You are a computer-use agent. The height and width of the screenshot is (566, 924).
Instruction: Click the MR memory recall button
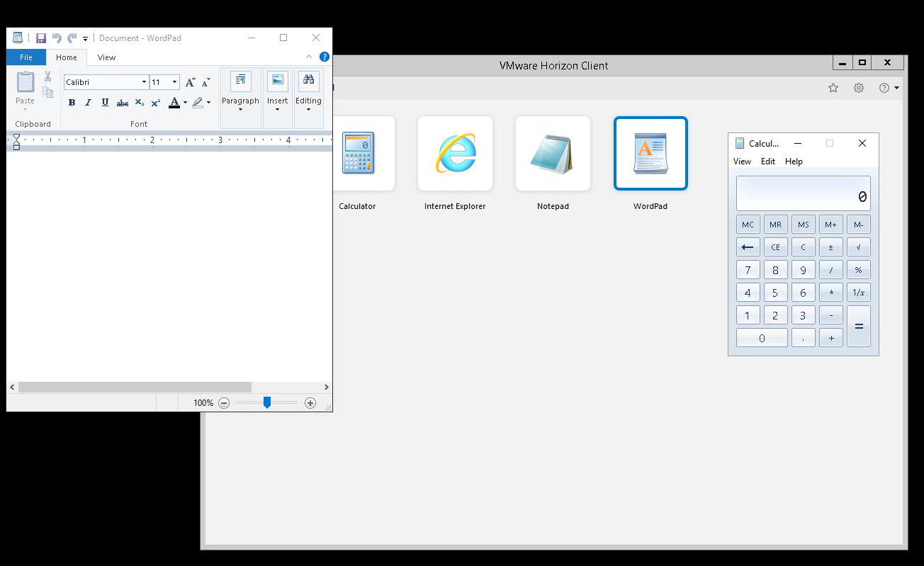coord(776,225)
